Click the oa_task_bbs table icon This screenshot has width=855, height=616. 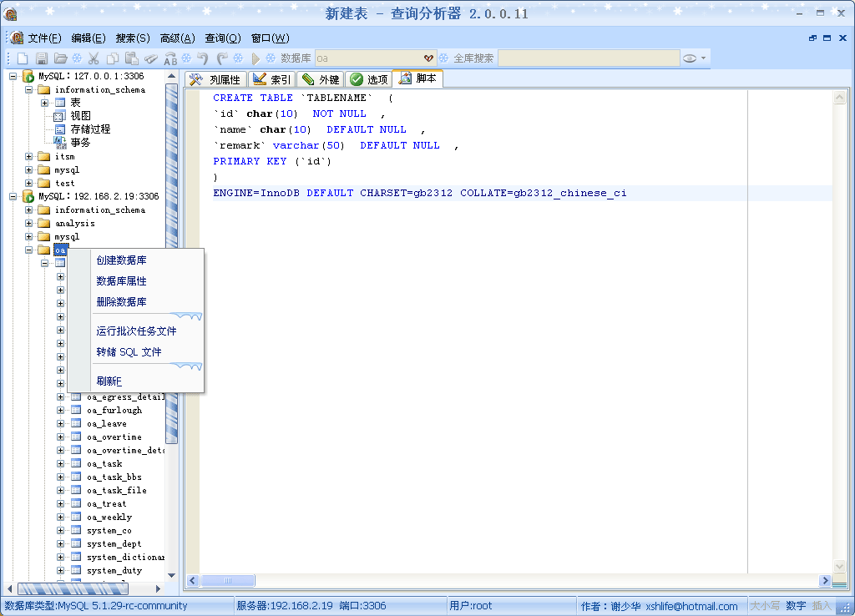coord(76,477)
